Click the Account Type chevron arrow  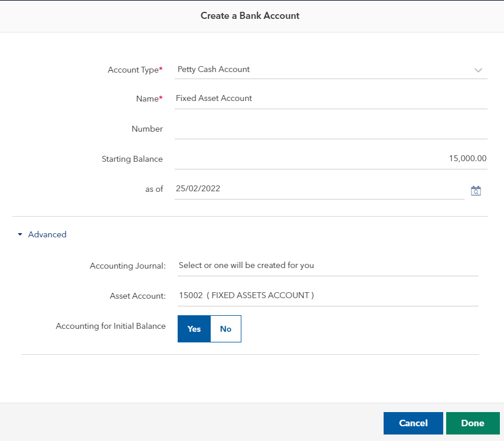coord(478,70)
